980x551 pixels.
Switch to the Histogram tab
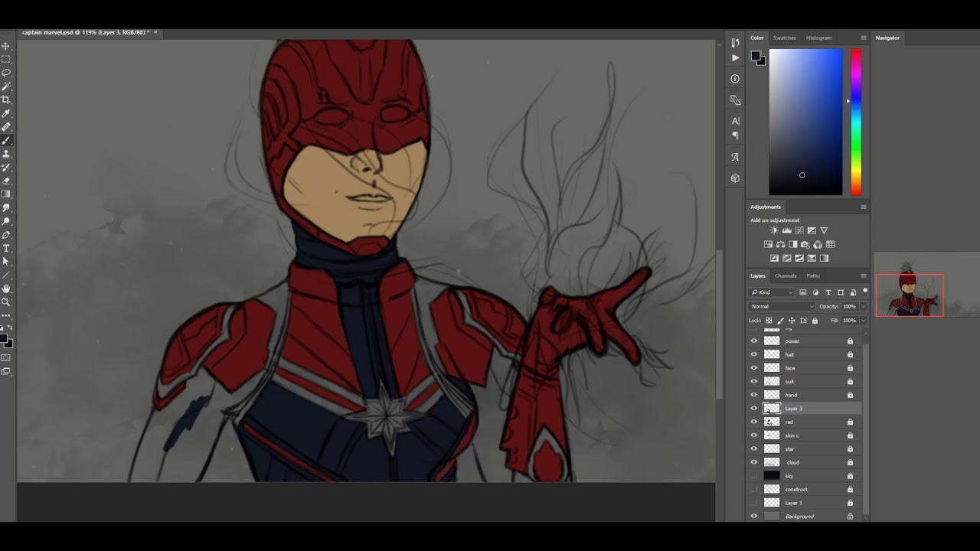pos(818,37)
